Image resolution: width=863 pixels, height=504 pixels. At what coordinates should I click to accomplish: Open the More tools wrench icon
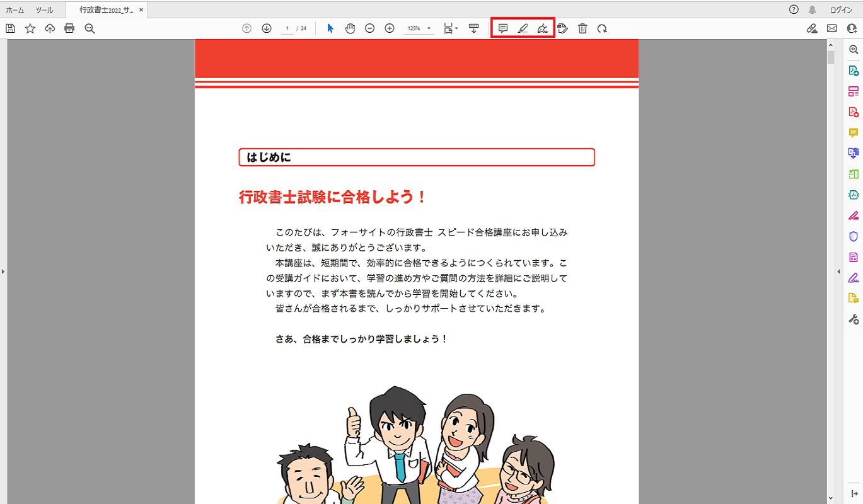[x=854, y=319]
